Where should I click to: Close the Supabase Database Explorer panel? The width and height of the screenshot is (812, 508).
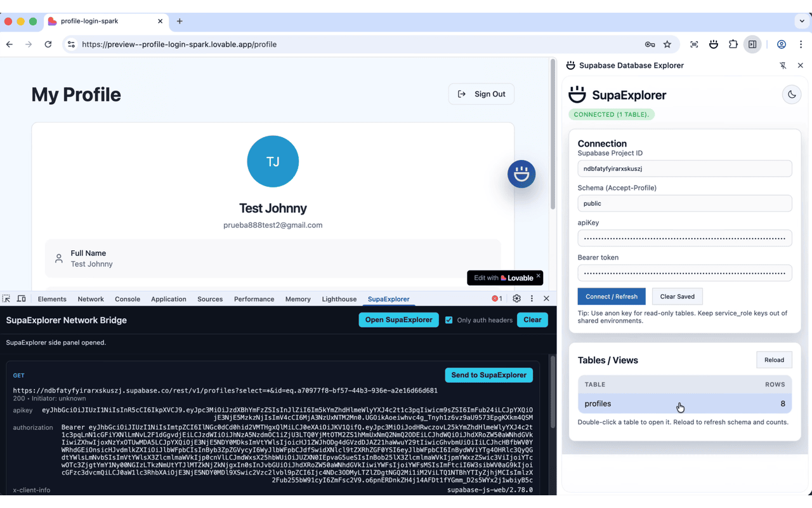(x=801, y=65)
